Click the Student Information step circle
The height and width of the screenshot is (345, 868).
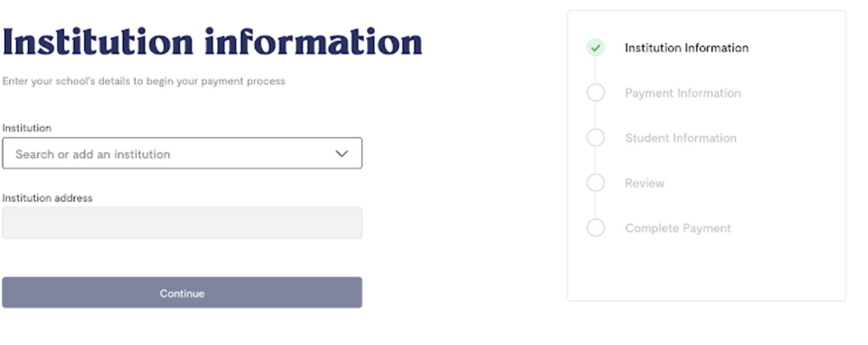tap(596, 138)
